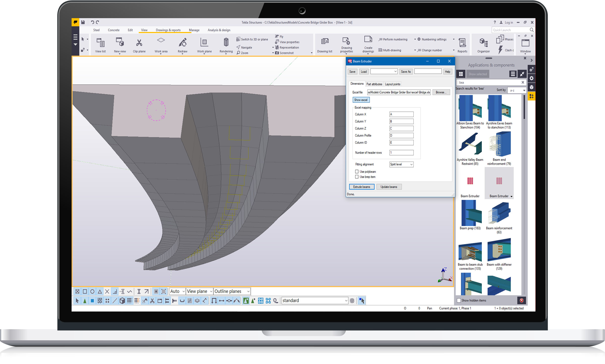
Task: Toggle select components green cone switch
Action: [x=85, y=300]
